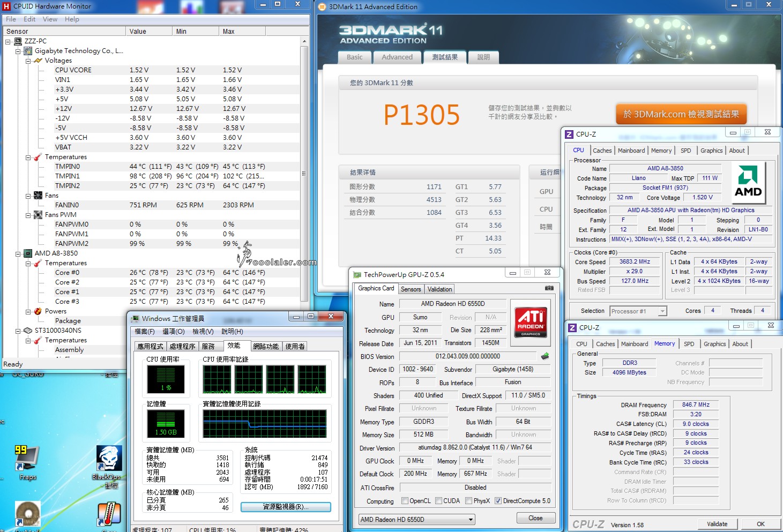Toggle the OpenCL checkbox in GPU-Z
Screen dimensions: 783x532
(x=405, y=501)
